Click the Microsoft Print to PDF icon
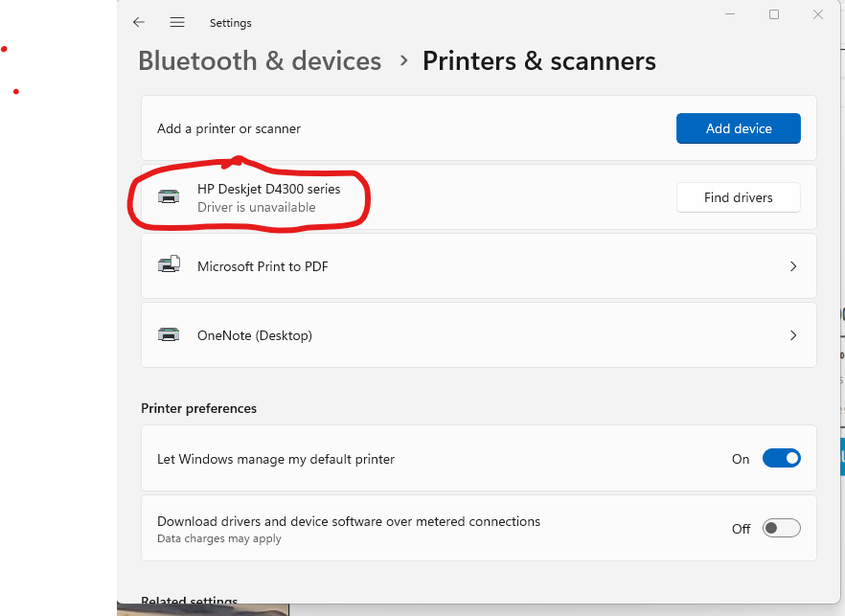Image resolution: width=845 pixels, height=616 pixels. point(169,265)
